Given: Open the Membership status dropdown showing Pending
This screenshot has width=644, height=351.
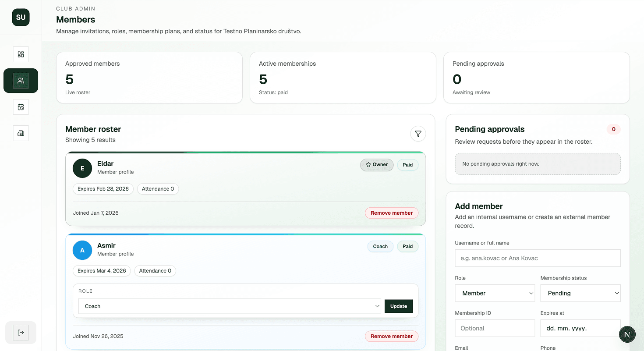Looking at the screenshot, I should click(x=580, y=293).
